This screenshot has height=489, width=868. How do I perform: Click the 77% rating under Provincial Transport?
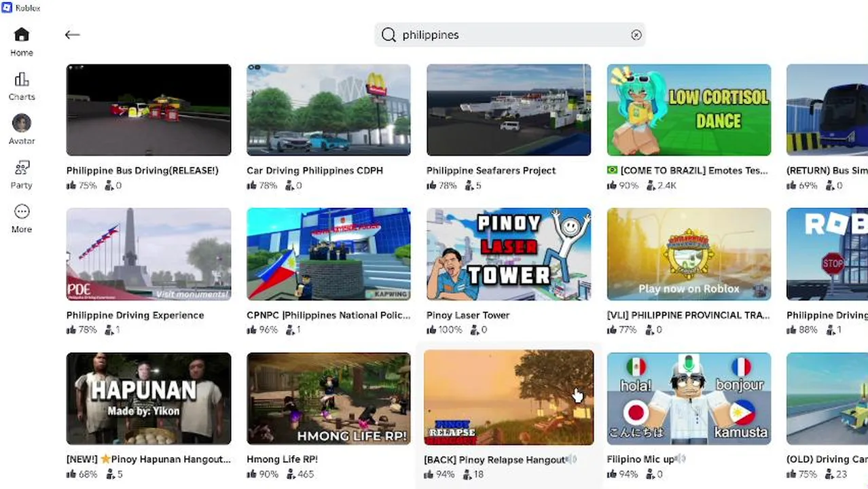(622, 329)
